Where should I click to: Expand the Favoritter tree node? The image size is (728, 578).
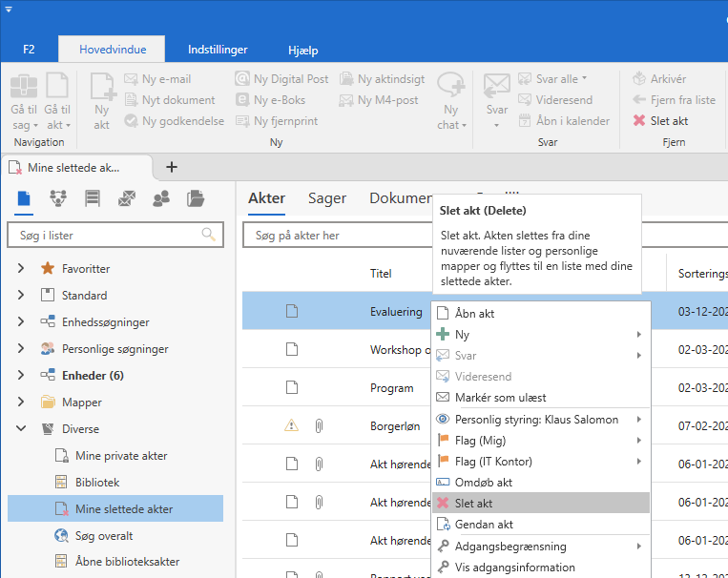point(21,269)
